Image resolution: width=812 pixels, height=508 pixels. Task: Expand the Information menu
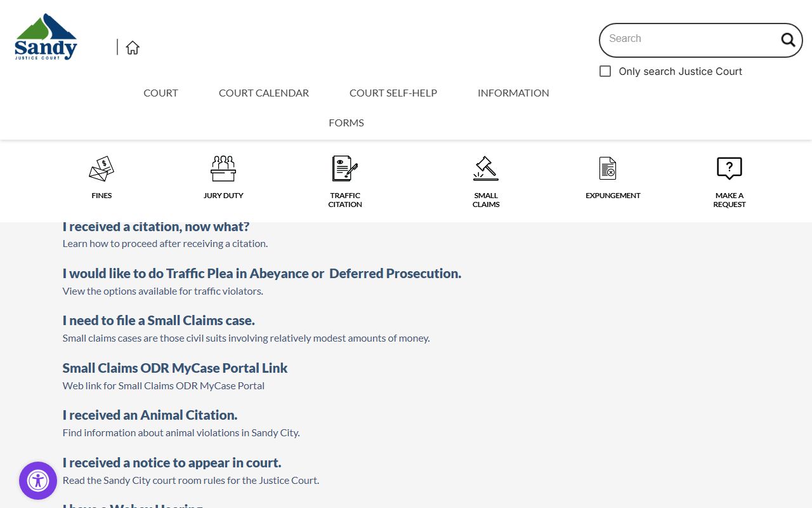513,93
